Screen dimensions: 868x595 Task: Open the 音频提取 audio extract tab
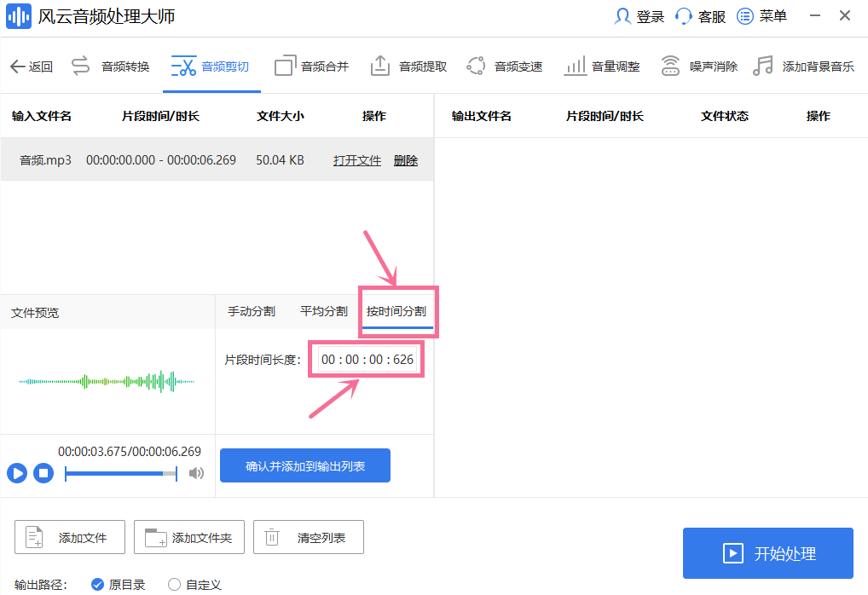(408, 66)
